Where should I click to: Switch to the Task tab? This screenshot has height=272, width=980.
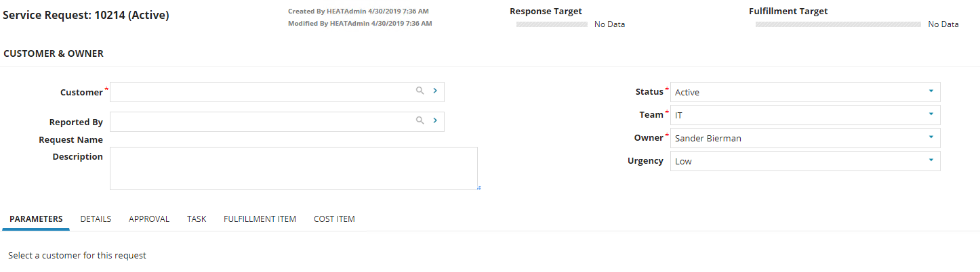click(197, 219)
